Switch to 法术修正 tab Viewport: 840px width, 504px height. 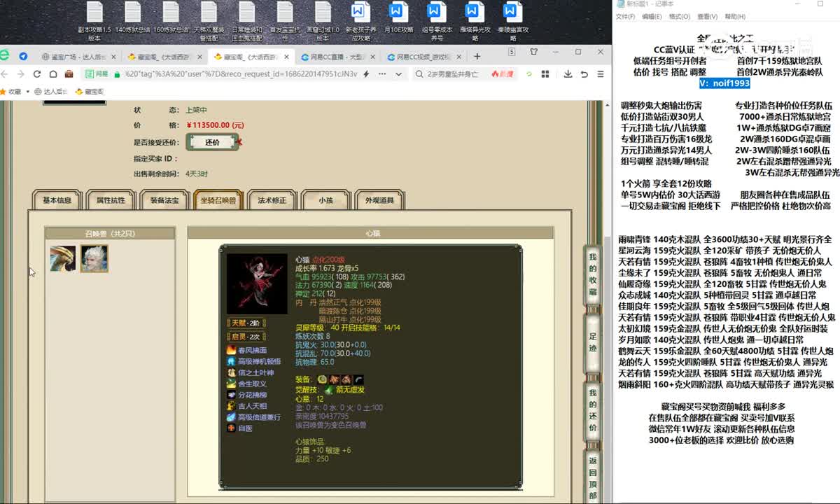(272, 200)
